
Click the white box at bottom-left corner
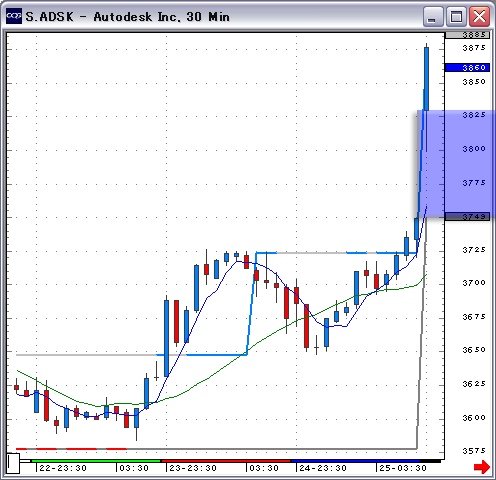coord(14,463)
